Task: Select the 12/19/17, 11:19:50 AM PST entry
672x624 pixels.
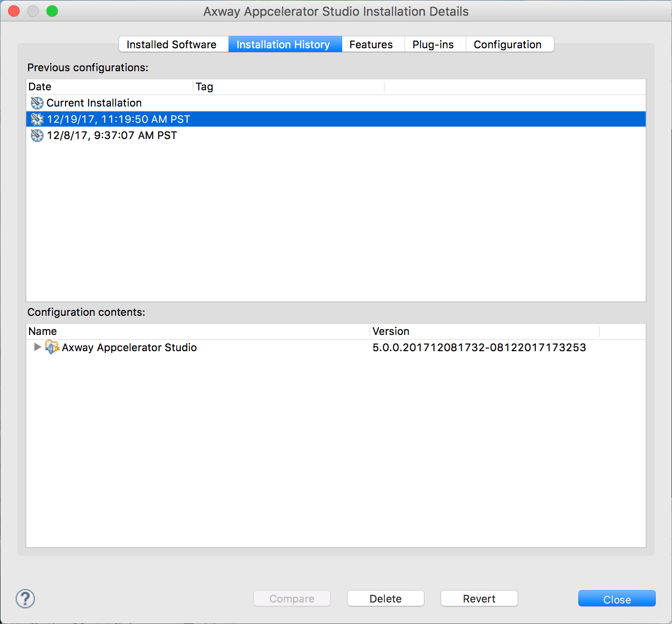Action: tap(336, 119)
